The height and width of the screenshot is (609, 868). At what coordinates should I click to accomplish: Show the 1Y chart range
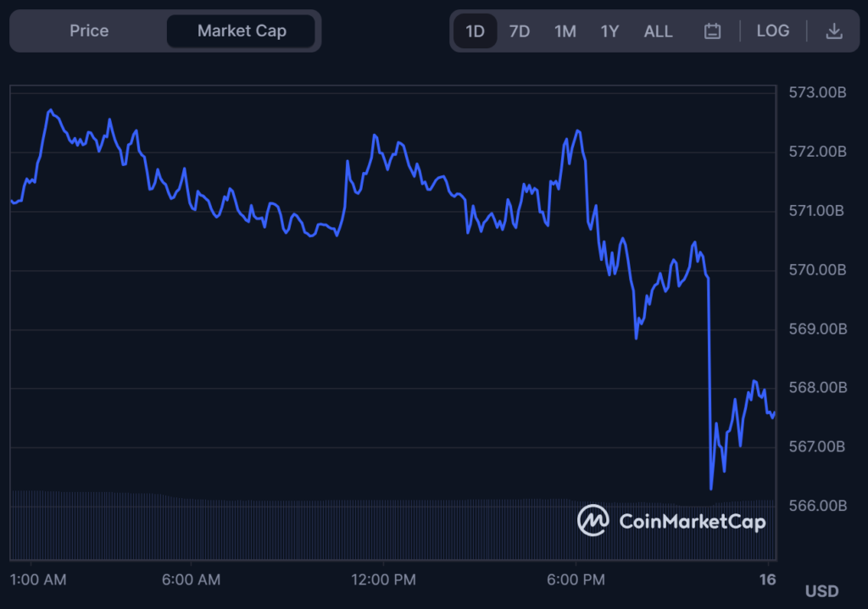tap(610, 31)
